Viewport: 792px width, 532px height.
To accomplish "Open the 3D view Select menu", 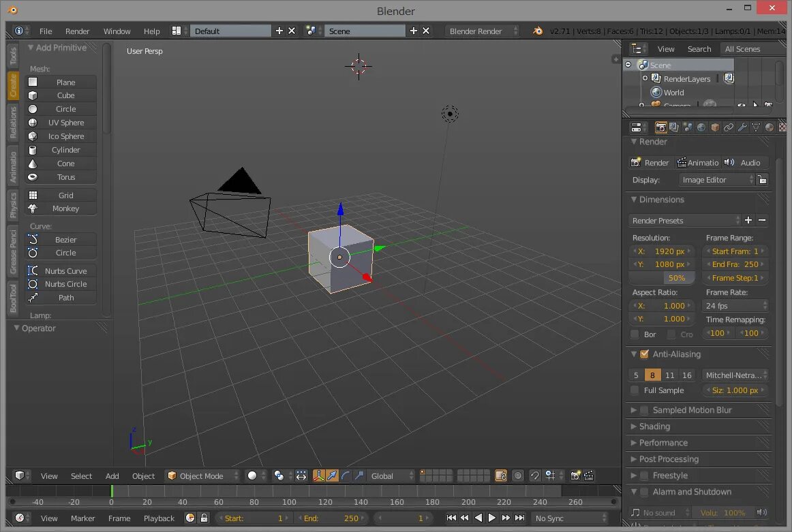I will click(x=81, y=475).
